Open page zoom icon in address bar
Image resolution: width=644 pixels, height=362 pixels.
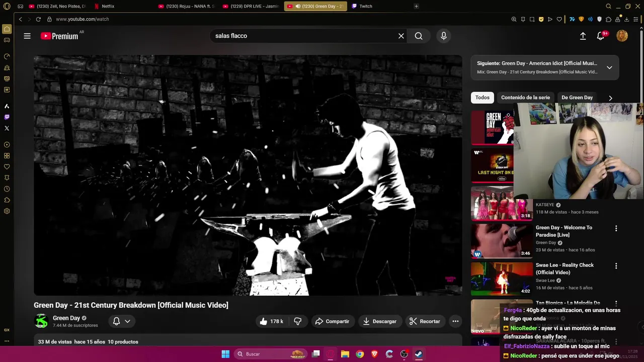[514, 19]
